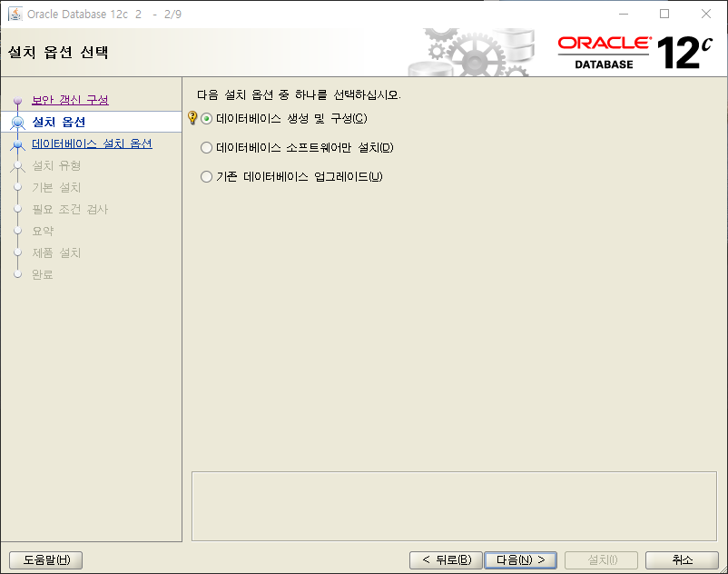This screenshot has height=574, width=728.
Task: Click the 필요 조건 검사 step text
Action: (x=70, y=209)
